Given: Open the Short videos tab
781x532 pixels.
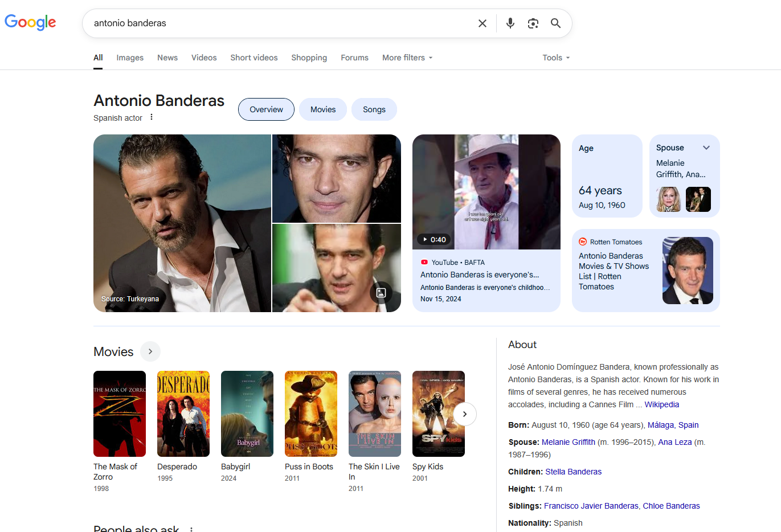Looking at the screenshot, I should point(254,58).
